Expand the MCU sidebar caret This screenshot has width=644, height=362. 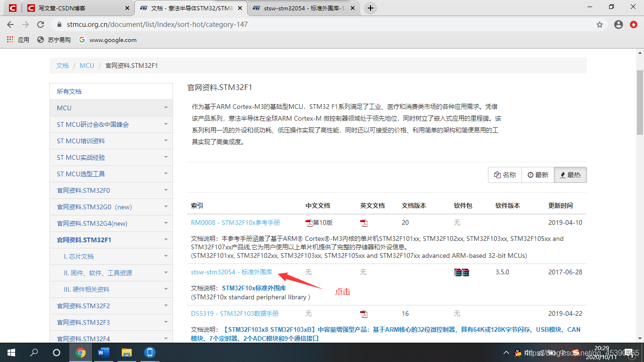(166, 108)
